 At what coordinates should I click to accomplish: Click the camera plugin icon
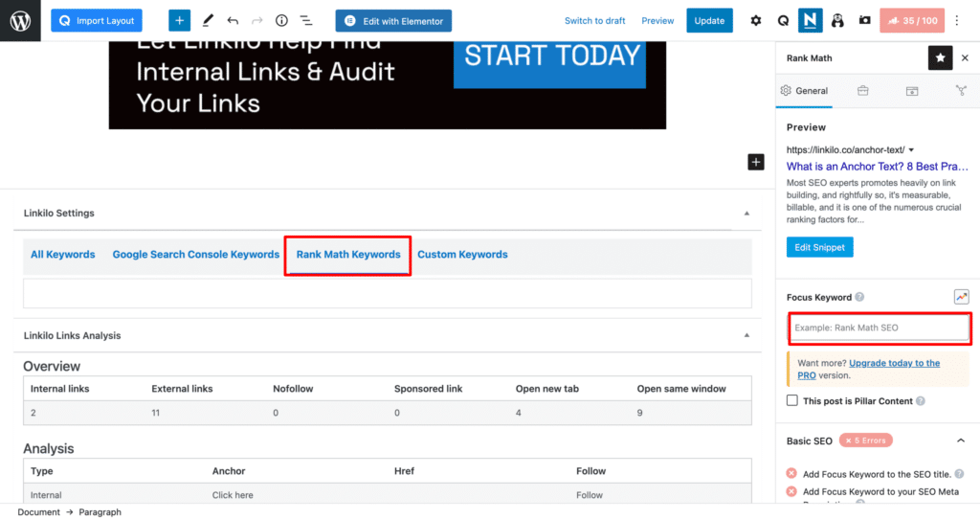tap(865, 21)
